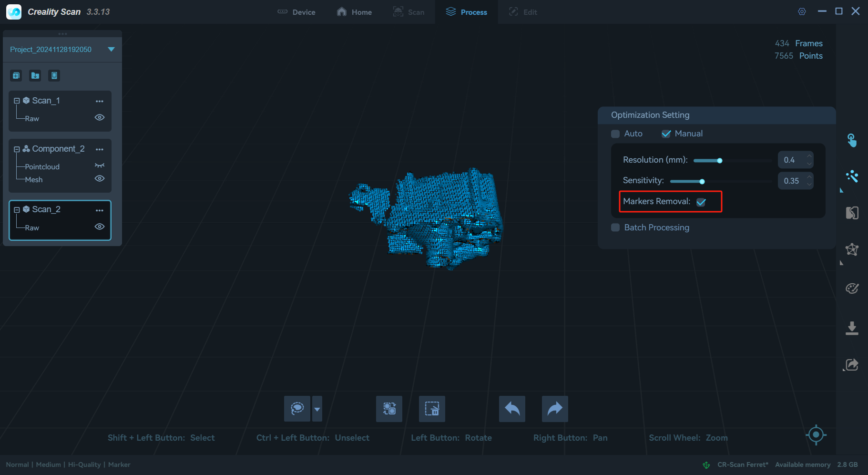This screenshot has width=868, height=475.
Task: Select the Scan_1 node
Action: (46, 101)
